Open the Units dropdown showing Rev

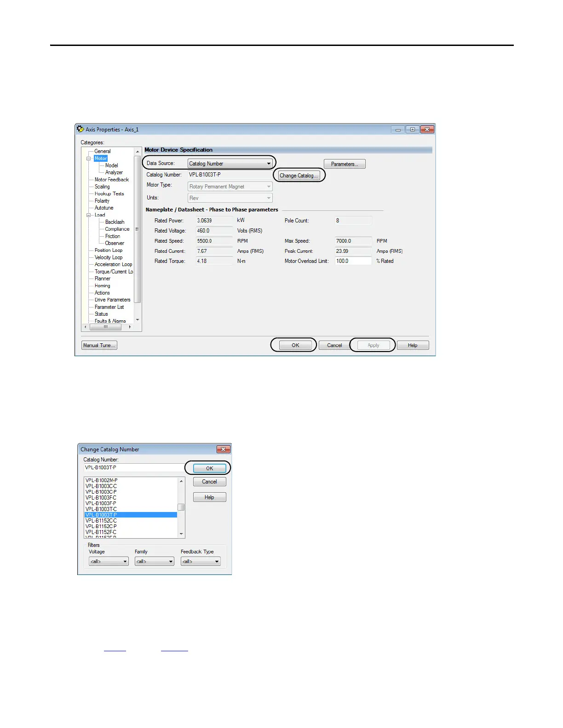230,198
